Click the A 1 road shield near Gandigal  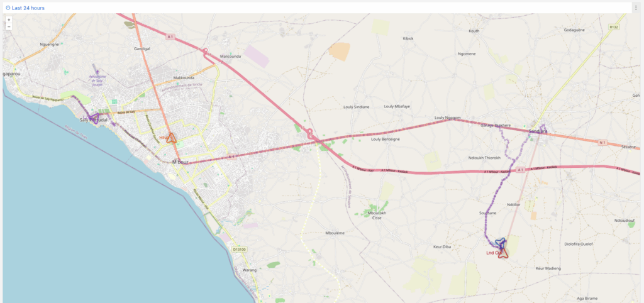[x=170, y=37]
